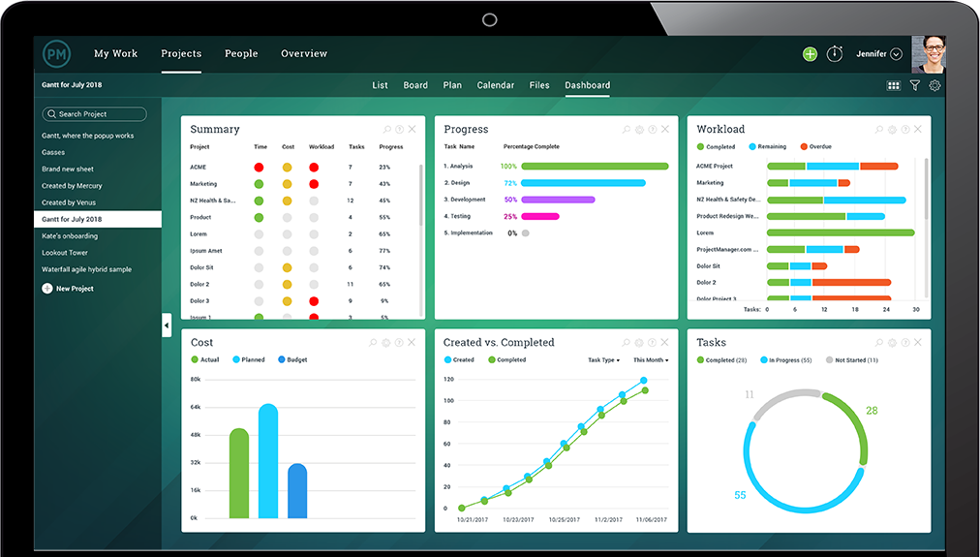Close the Workload widget
The image size is (980, 557).
click(917, 130)
